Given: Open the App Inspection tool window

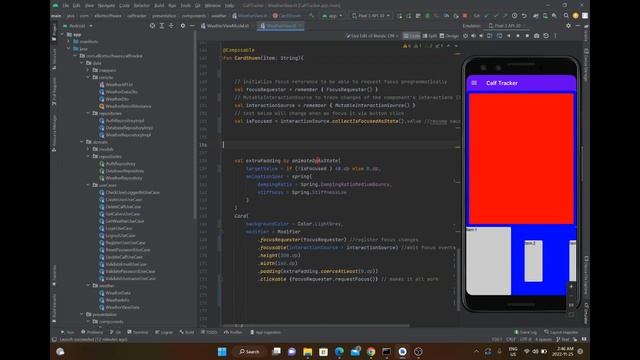Looking at the screenshot, I should tap(265, 332).
